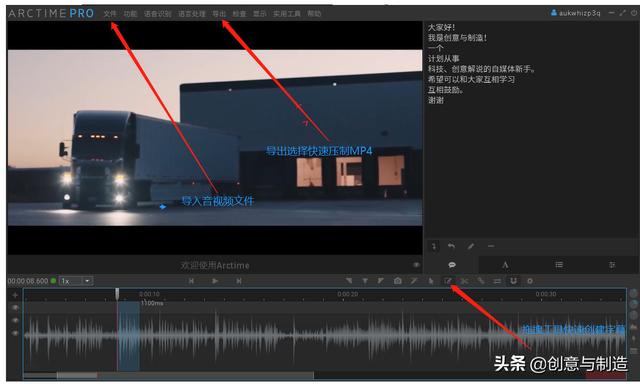Click the undo arrow in text panel
640x384 pixels.
click(451, 246)
